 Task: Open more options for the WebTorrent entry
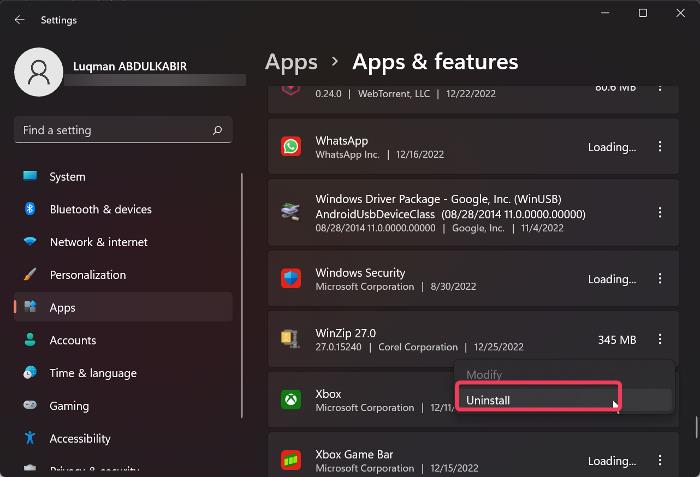click(660, 88)
